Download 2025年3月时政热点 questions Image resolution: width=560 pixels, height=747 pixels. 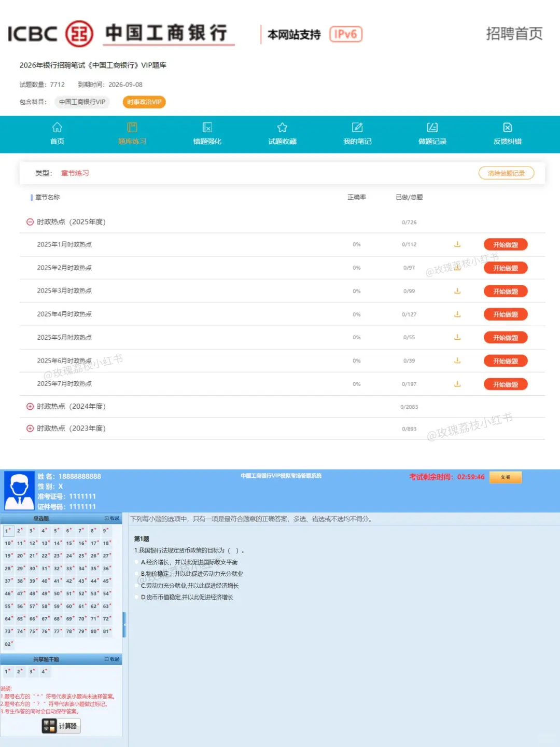tap(457, 291)
